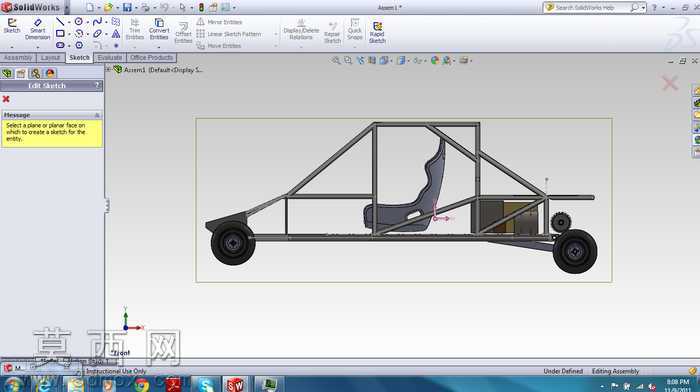The image size is (700, 392).
Task: Cancel Edit Sketch with red X
Action: 6,99
